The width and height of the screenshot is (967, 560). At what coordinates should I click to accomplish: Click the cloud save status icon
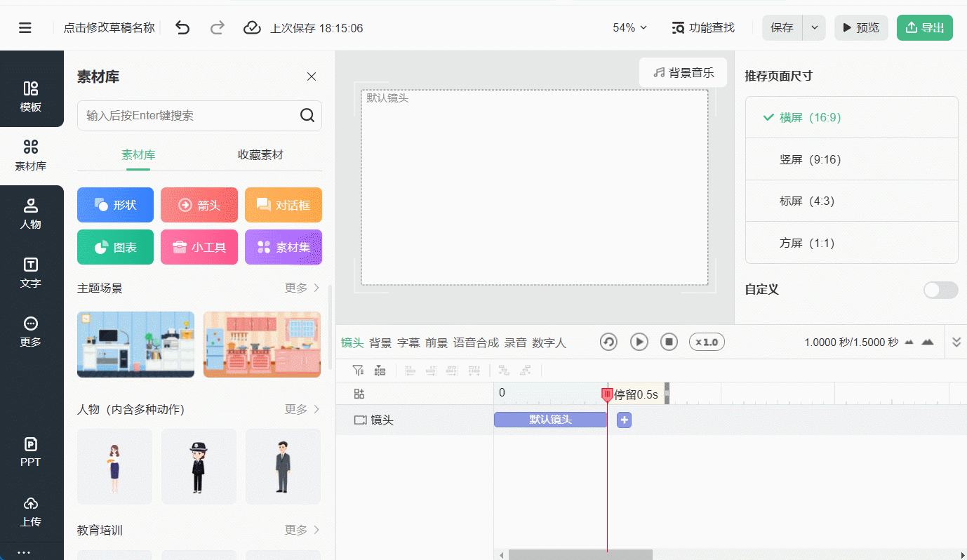tap(252, 28)
